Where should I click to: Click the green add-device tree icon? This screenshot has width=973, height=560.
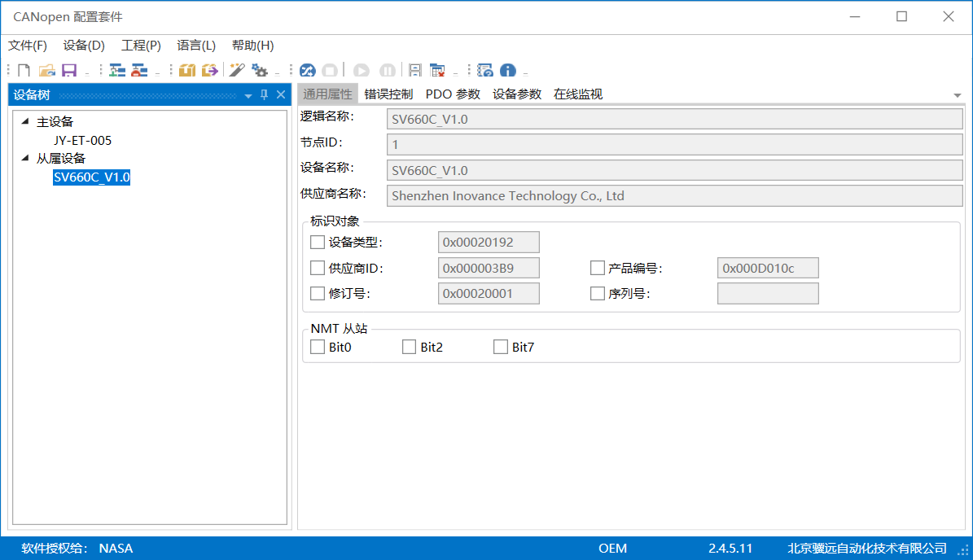pos(117,70)
